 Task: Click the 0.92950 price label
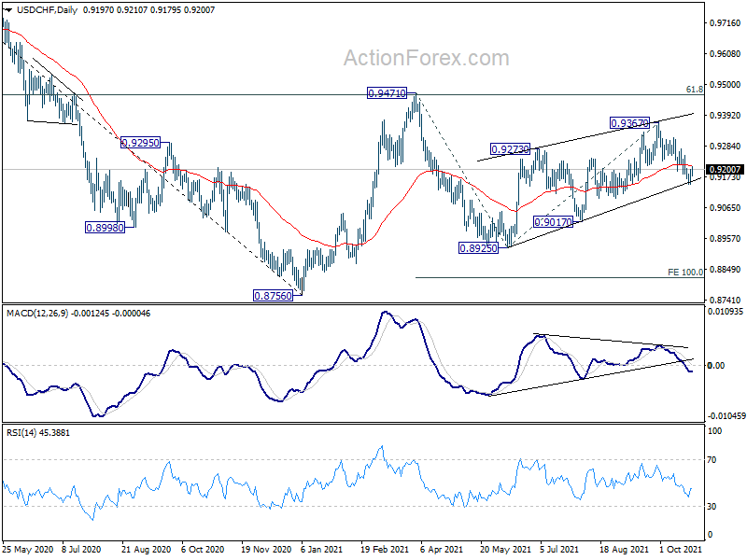(x=140, y=143)
